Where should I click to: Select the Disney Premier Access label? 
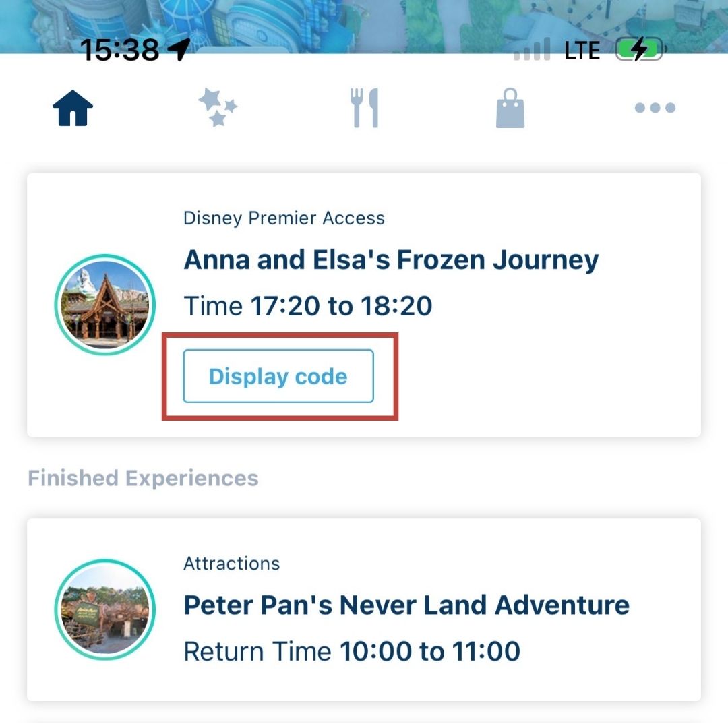click(284, 218)
